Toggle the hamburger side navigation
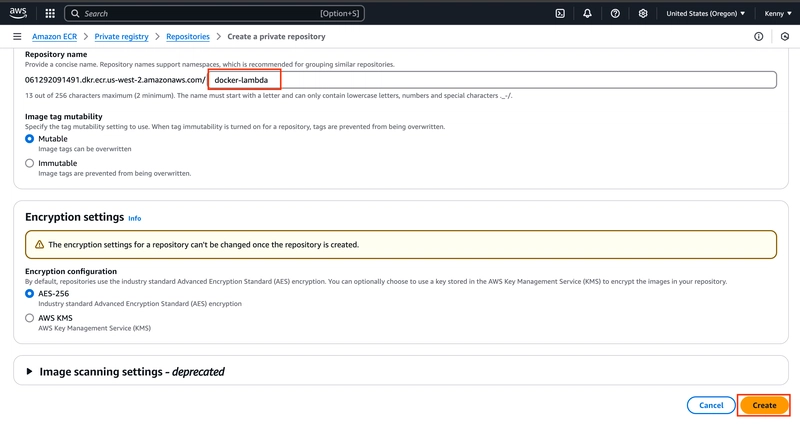The width and height of the screenshot is (800, 433). click(17, 36)
